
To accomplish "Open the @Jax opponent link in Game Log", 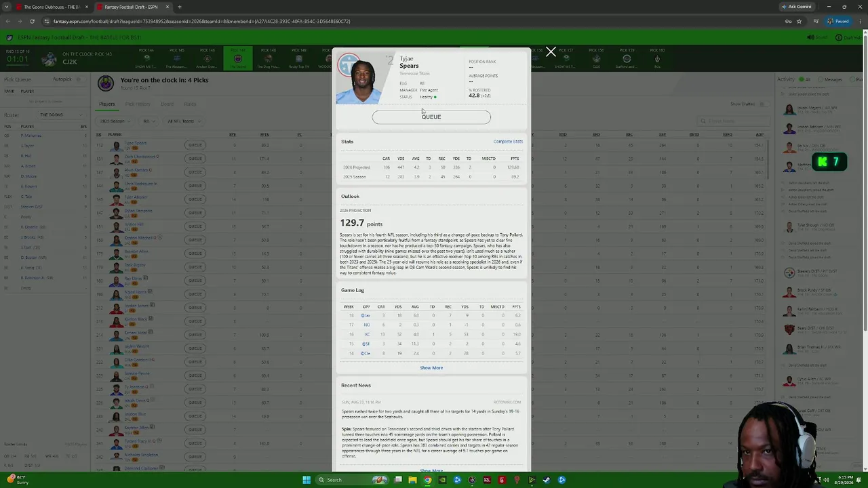I will click(366, 316).
